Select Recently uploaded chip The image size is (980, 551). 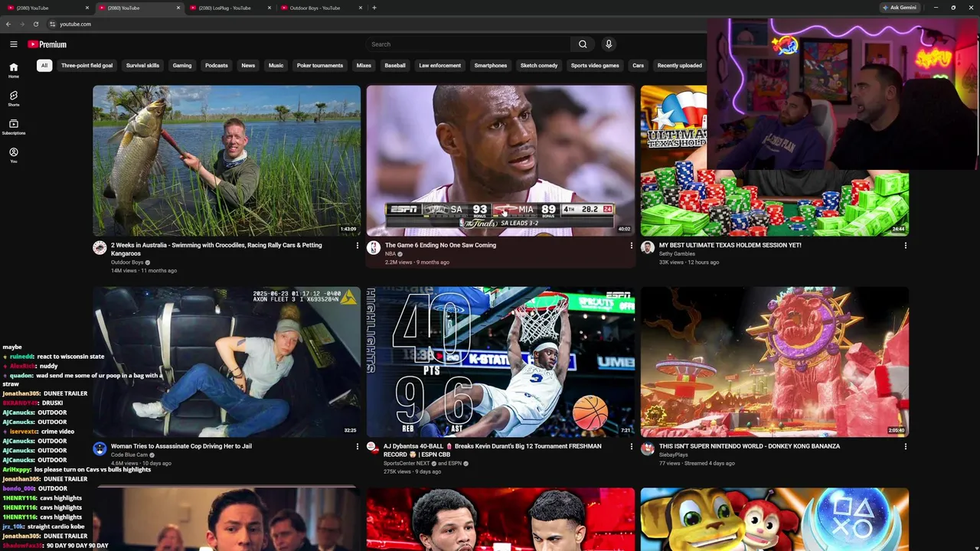[680, 66]
